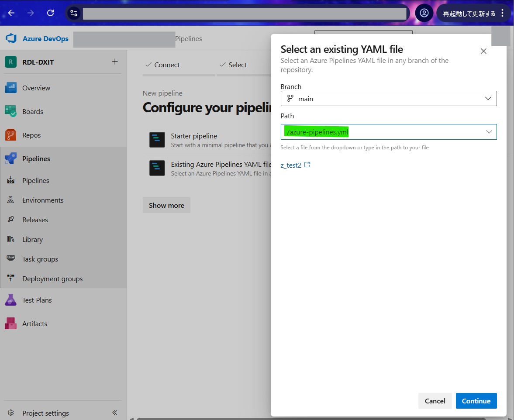The width and height of the screenshot is (514, 420).
Task: Click the Pipelines breadcrumb in header
Action: click(189, 39)
